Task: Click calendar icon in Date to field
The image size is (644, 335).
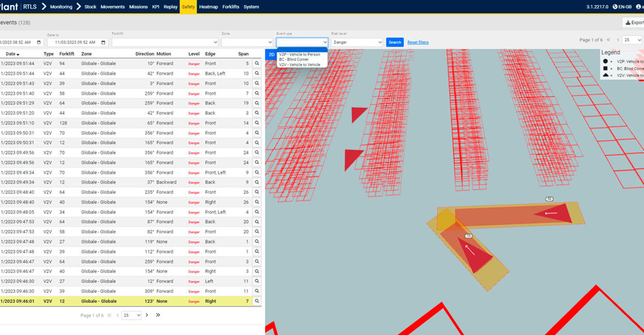Action: click(104, 42)
